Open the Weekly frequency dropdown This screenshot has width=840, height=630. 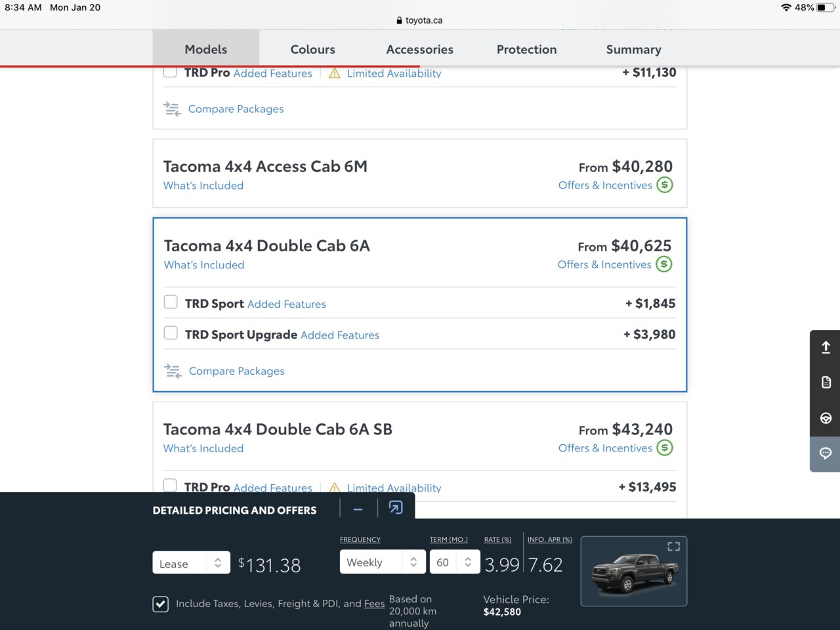(383, 562)
